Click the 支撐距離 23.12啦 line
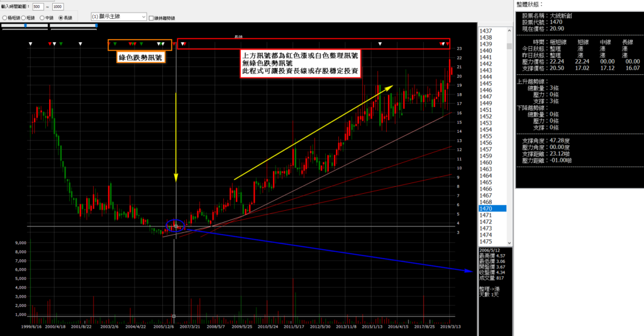 (546, 154)
